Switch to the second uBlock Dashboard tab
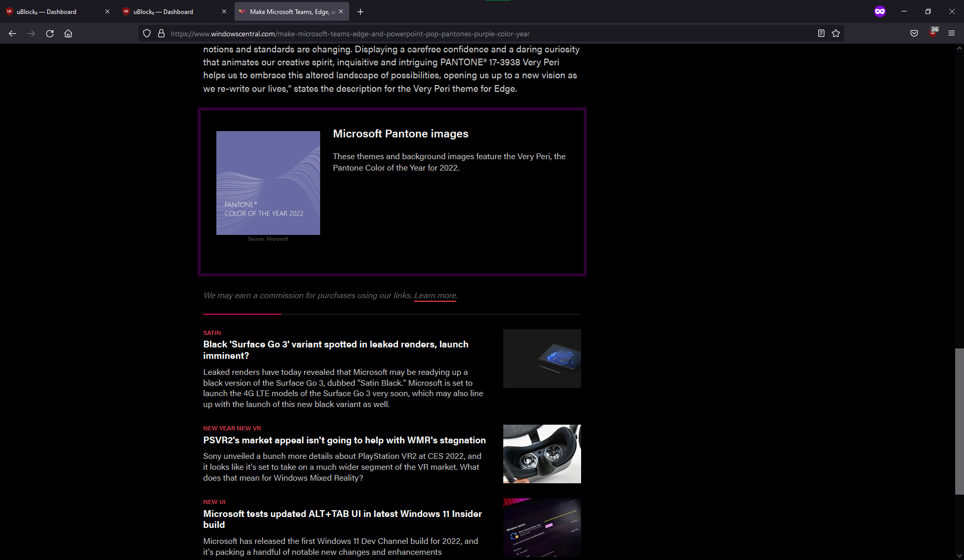Viewport: 964px width, 560px height. pos(166,11)
